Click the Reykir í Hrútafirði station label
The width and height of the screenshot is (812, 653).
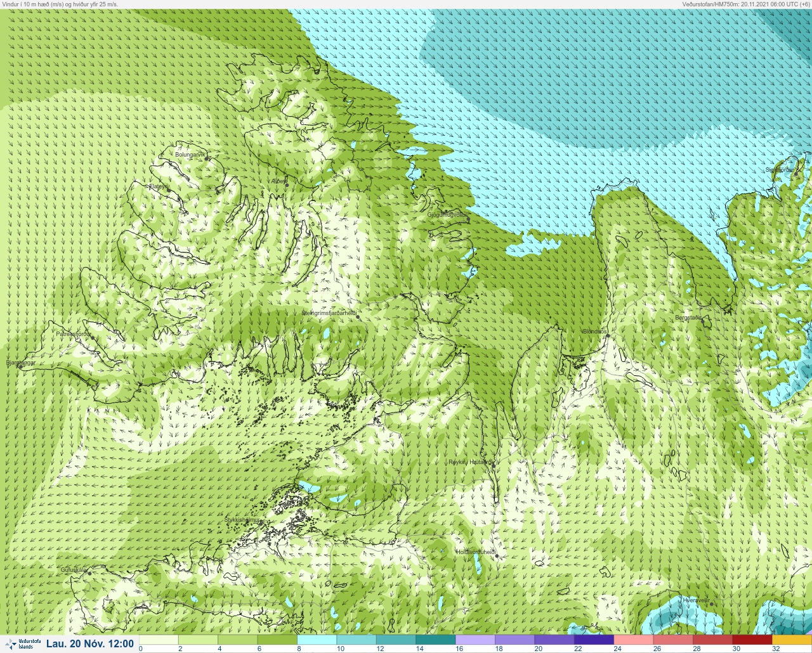(x=470, y=462)
